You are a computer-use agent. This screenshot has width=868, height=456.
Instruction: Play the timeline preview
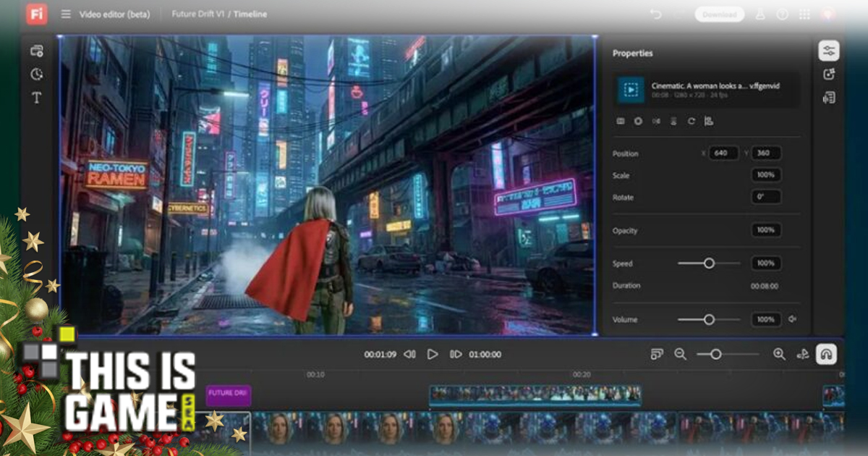point(433,354)
